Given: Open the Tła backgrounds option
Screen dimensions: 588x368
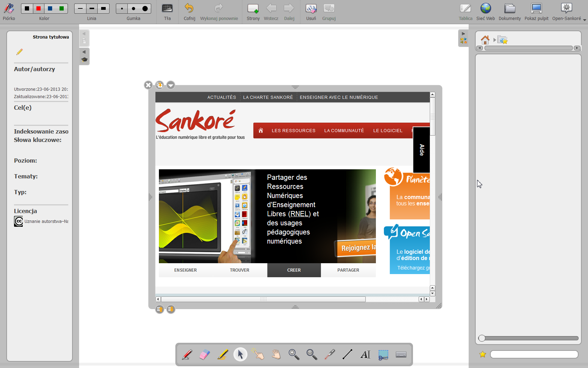Looking at the screenshot, I should (x=167, y=12).
